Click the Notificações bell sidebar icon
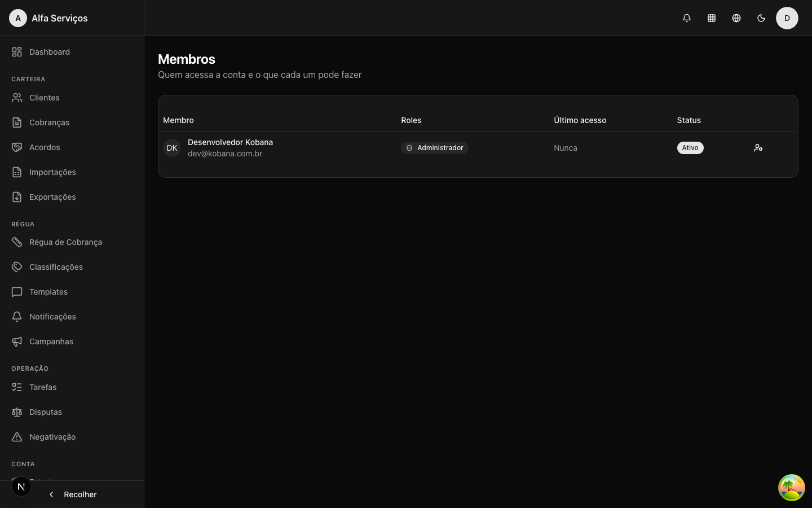 [x=17, y=317]
